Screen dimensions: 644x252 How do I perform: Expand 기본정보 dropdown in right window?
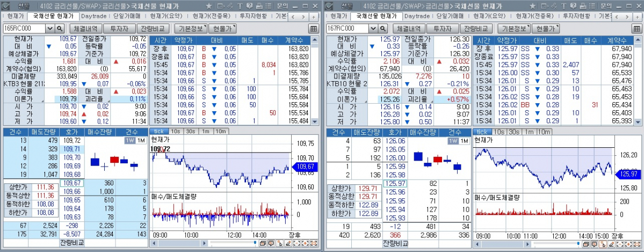point(513,28)
